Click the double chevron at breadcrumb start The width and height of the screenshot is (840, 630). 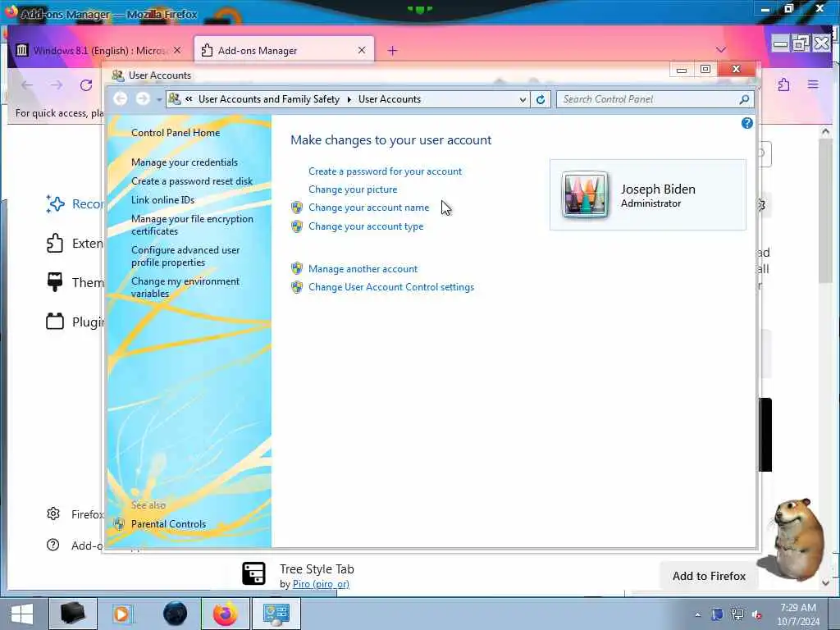click(x=189, y=99)
